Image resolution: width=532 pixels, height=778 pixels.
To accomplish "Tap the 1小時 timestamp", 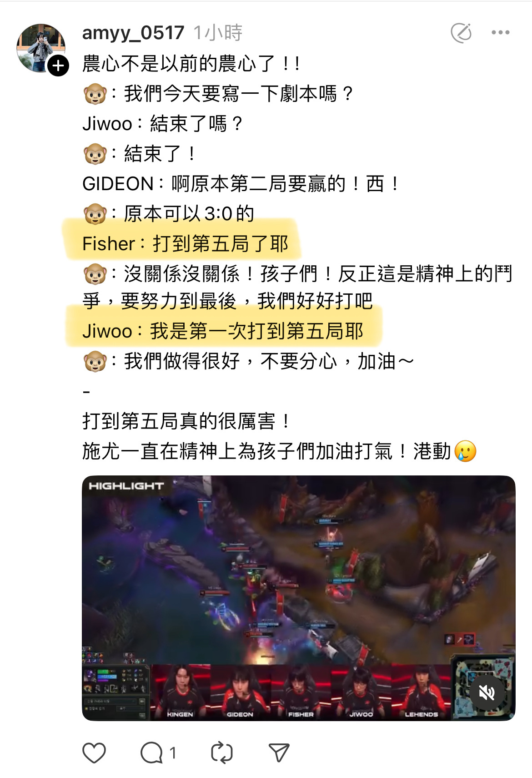I will (x=218, y=33).
